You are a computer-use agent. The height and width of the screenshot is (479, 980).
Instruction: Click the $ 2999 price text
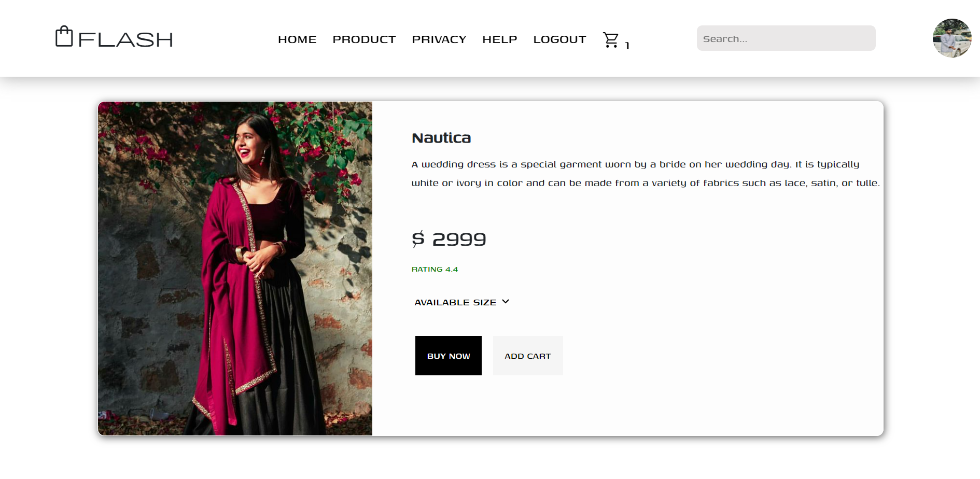click(449, 239)
